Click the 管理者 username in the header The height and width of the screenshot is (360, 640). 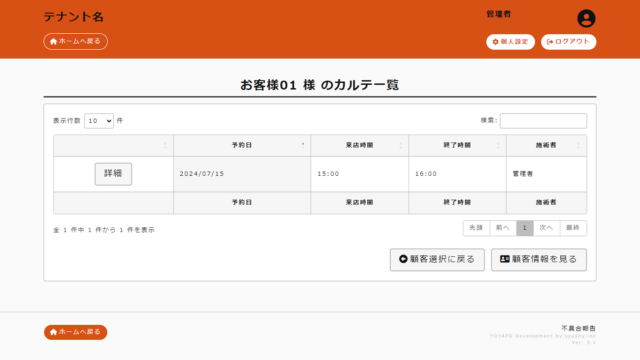[x=498, y=14]
